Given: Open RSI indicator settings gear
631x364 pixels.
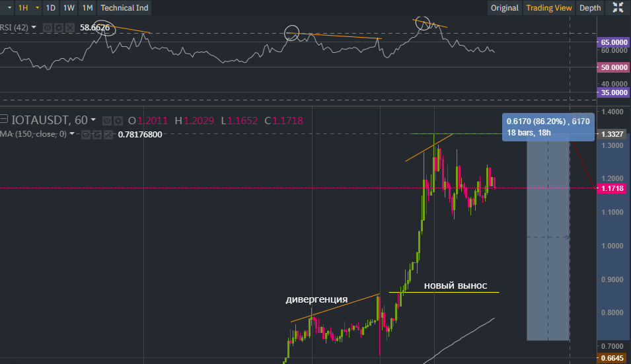Looking at the screenshot, I should 59,28.
